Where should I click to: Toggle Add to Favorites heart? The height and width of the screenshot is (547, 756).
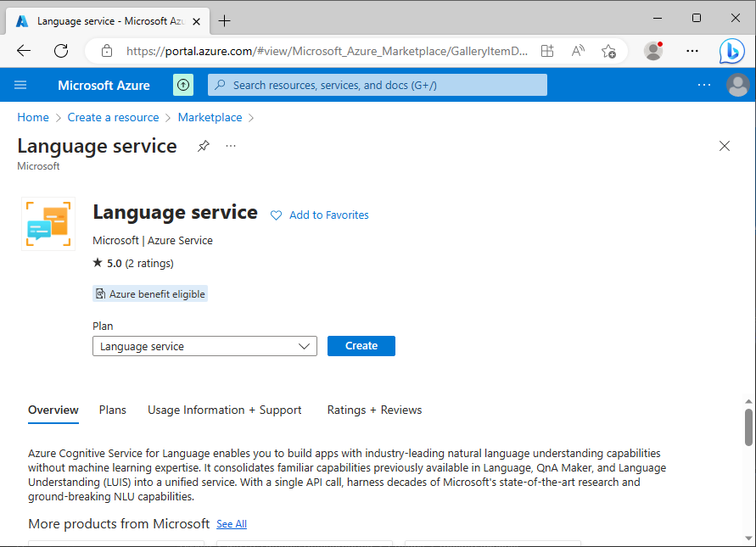coord(276,215)
